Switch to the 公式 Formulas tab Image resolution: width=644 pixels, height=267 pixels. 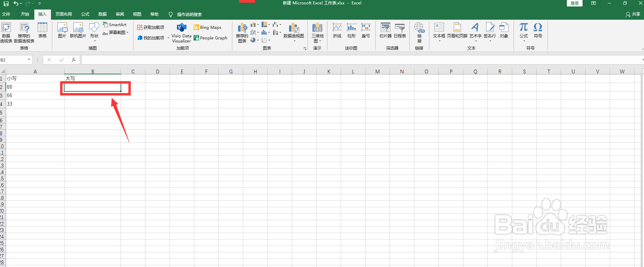click(85, 14)
